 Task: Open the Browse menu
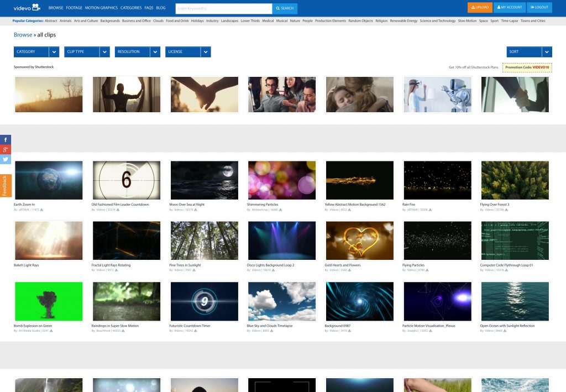click(56, 8)
